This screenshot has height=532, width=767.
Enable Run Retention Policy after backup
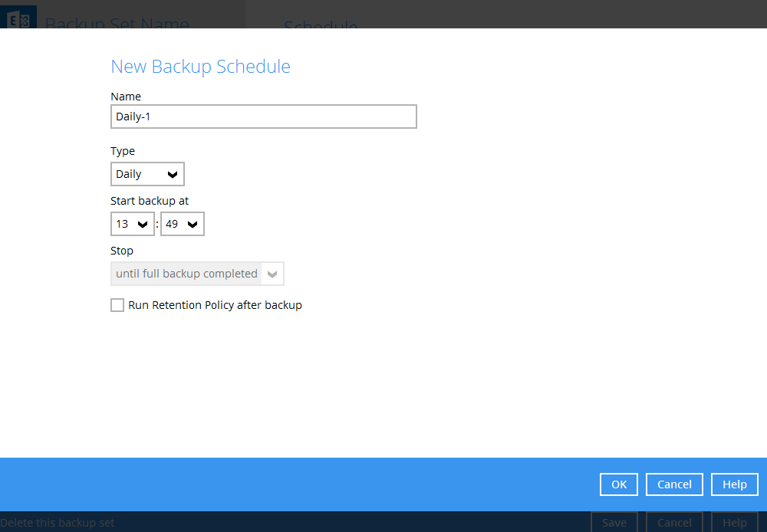tap(117, 305)
